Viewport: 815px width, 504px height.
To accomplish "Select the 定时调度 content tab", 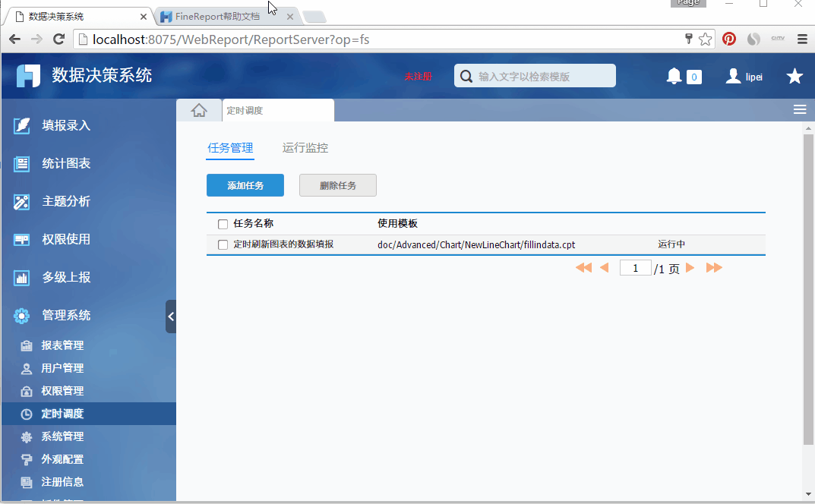I will (278, 110).
